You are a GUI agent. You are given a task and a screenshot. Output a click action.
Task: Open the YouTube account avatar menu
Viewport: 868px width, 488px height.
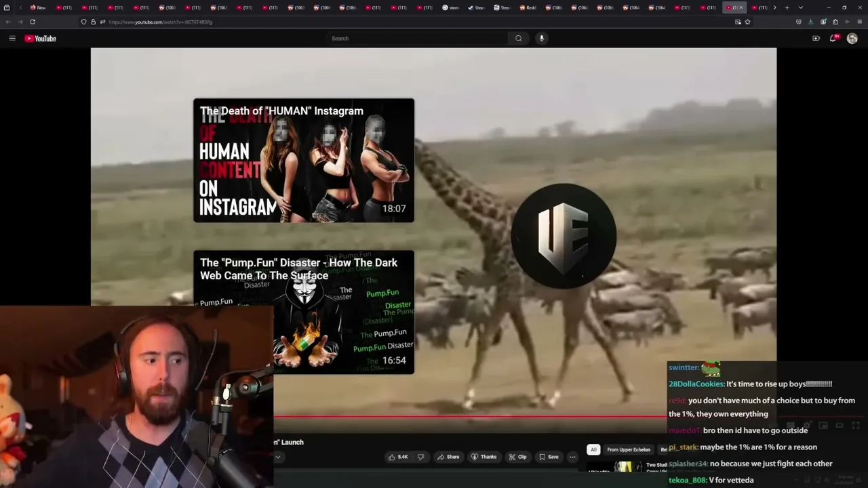(x=852, y=39)
